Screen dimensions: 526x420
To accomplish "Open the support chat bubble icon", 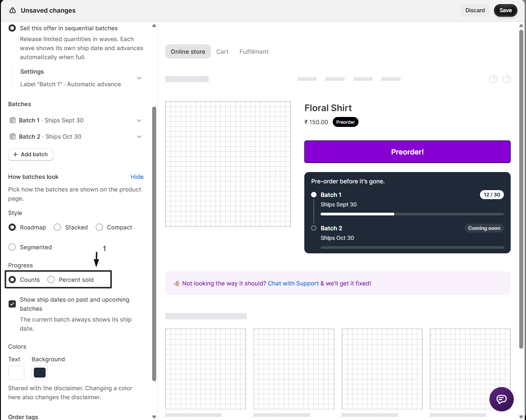I will pyautogui.click(x=501, y=399).
